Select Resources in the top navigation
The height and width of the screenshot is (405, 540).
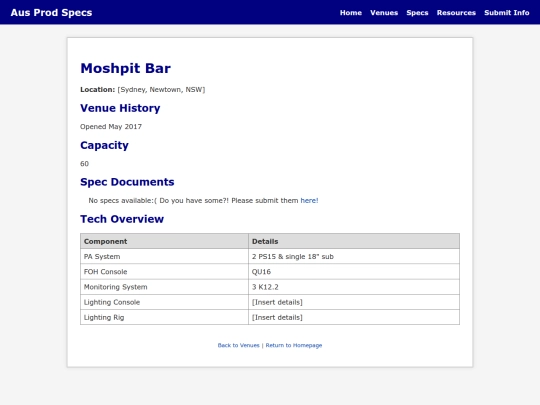(x=456, y=13)
